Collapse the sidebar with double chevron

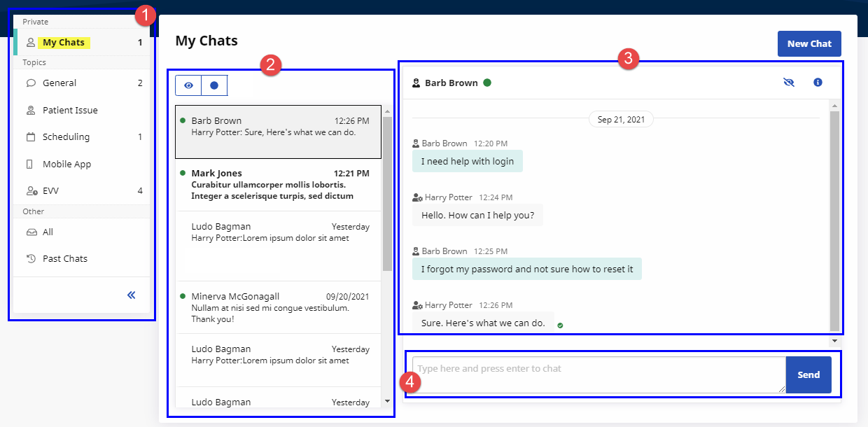[x=131, y=295]
